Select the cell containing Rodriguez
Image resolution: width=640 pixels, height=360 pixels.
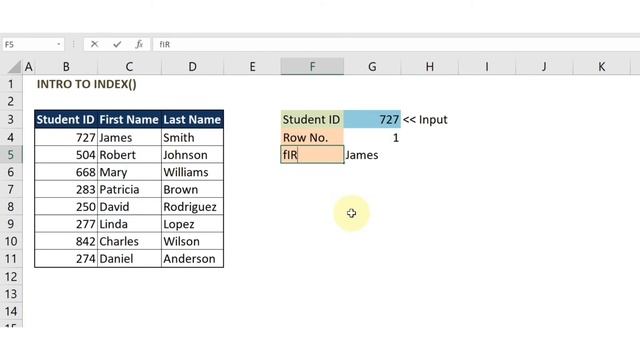pyautogui.click(x=192, y=207)
